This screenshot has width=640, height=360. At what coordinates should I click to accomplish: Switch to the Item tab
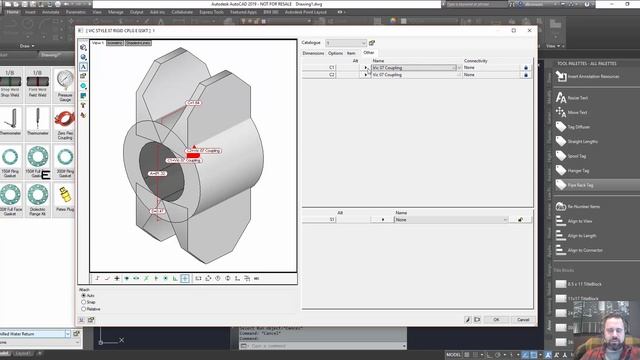point(351,53)
